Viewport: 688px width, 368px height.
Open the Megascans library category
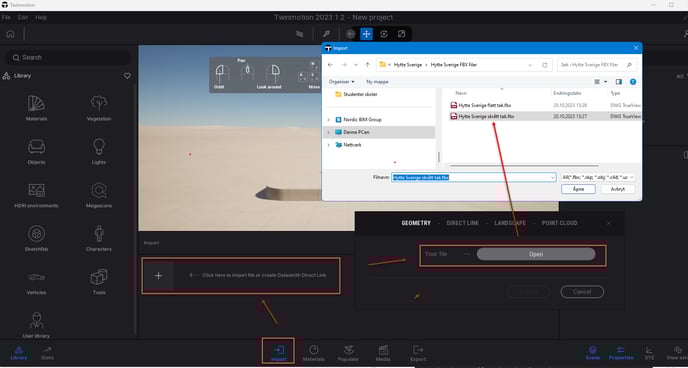point(99,195)
